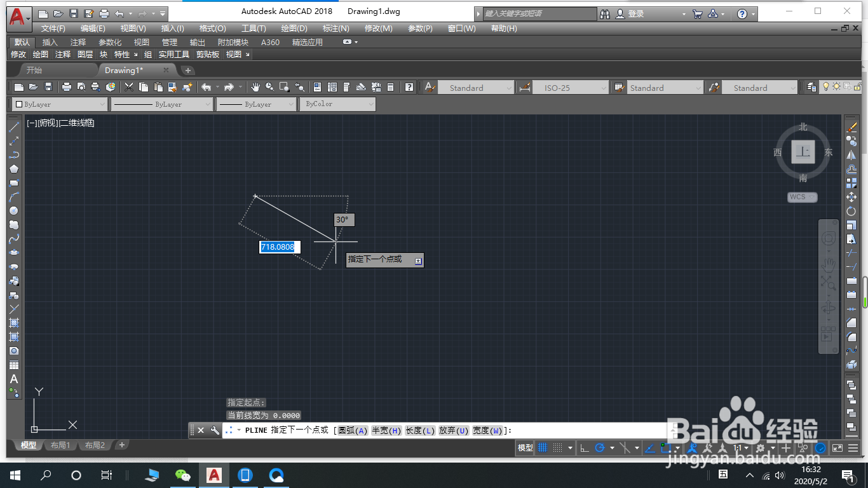Click the keyword search box
The image size is (868, 488).
tap(541, 13)
